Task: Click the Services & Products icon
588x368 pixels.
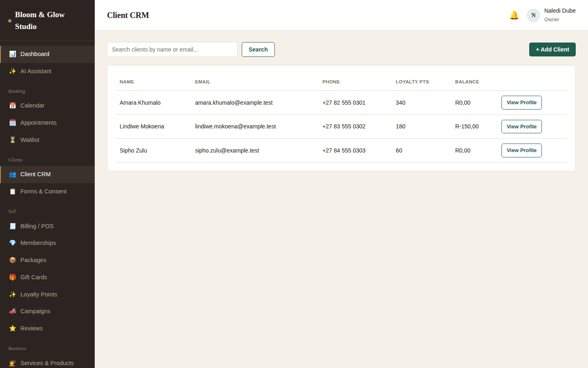Action: tap(13, 363)
